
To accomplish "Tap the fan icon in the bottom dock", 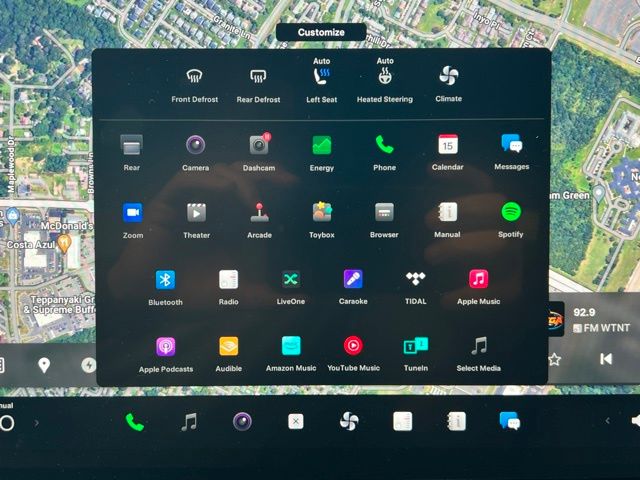I will 349,421.
